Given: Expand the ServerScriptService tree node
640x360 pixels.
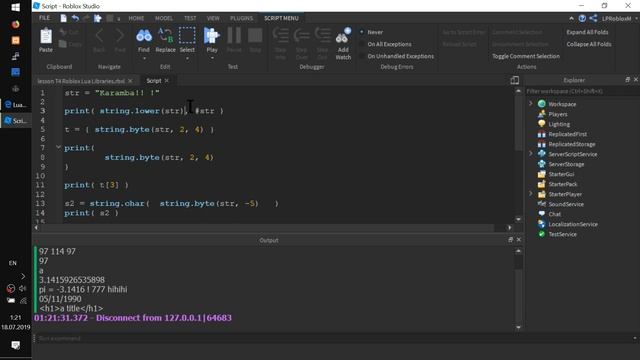Looking at the screenshot, I should click(531, 153).
